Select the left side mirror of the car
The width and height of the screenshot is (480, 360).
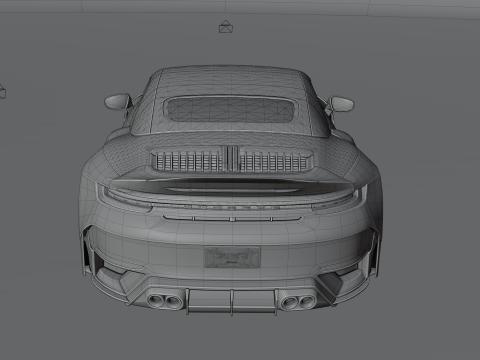pyautogui.click(x=117, y=101)
